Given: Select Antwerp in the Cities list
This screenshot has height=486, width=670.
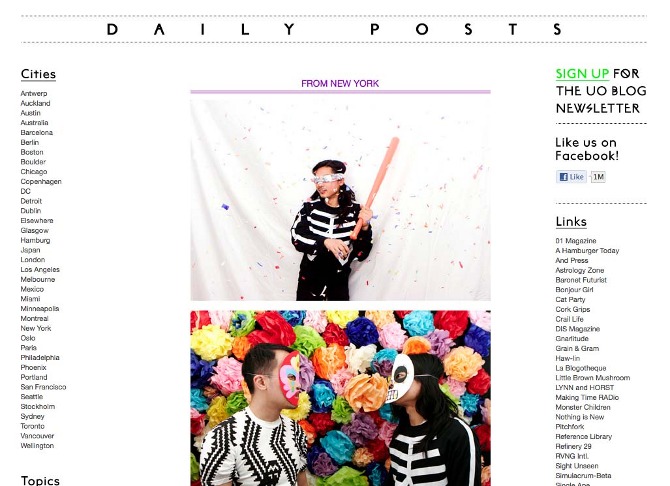Looking at the screenshot, I should pyautogui.click(x=34, y=93).
